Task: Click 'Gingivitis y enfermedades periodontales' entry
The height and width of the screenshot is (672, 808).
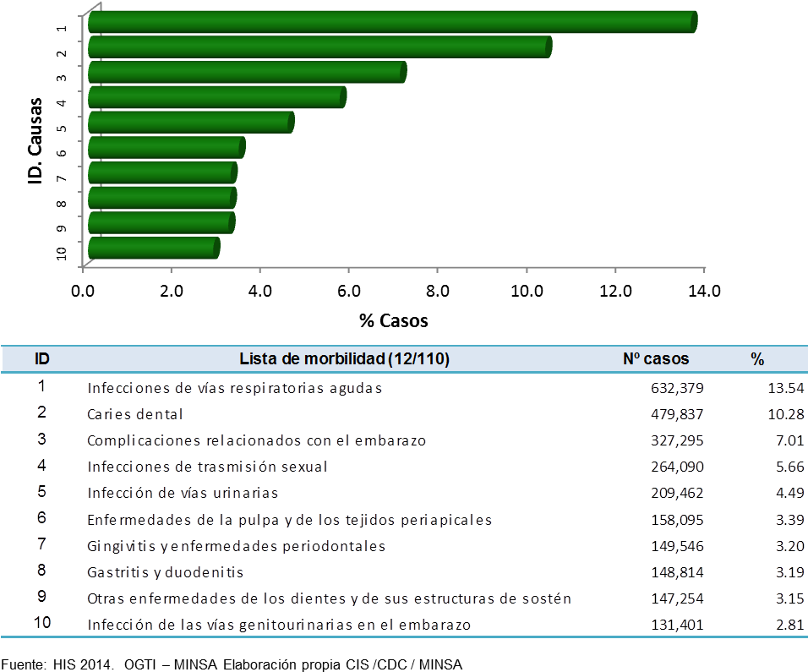Action: (x=236, y=547)
